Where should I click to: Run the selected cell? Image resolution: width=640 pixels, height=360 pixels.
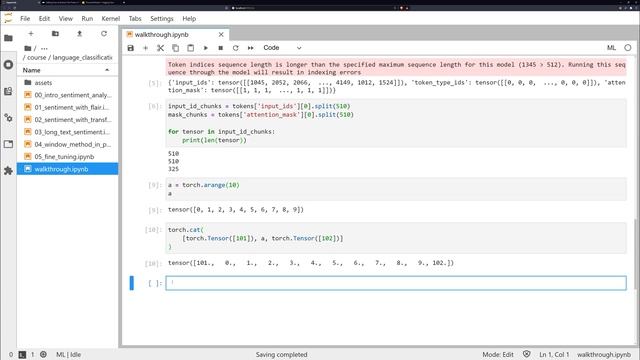206,48
